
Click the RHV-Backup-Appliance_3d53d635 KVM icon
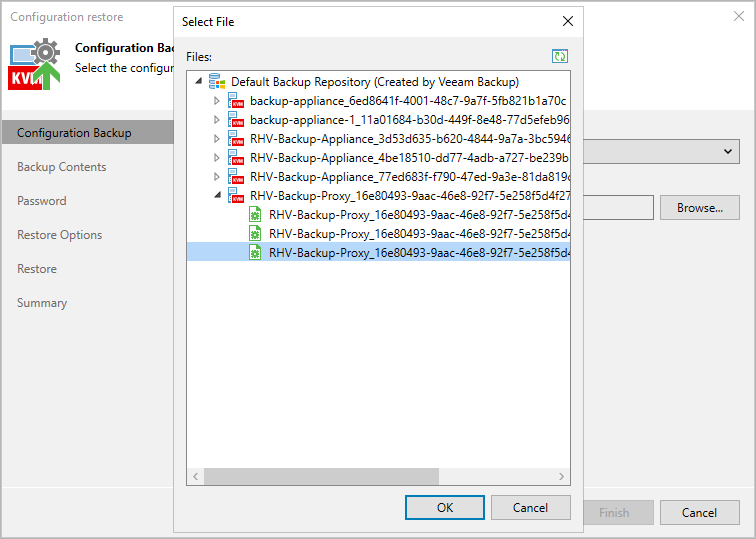(236, 139)
